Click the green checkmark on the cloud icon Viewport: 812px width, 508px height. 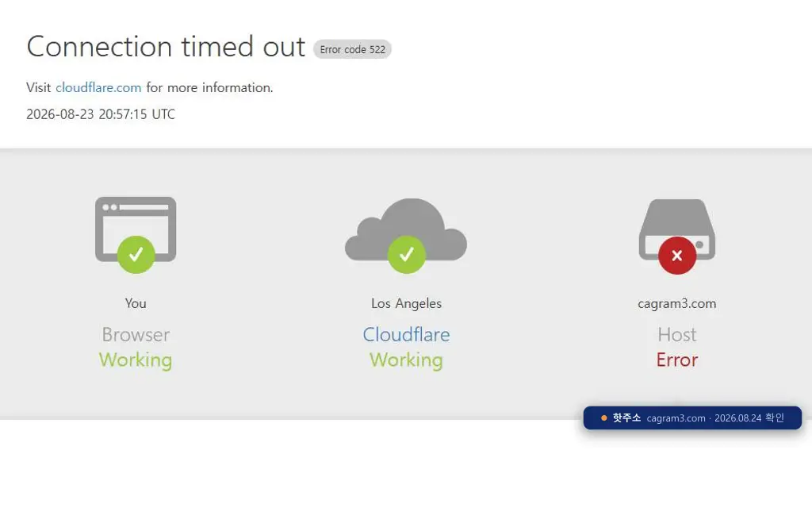coord(407,255)
